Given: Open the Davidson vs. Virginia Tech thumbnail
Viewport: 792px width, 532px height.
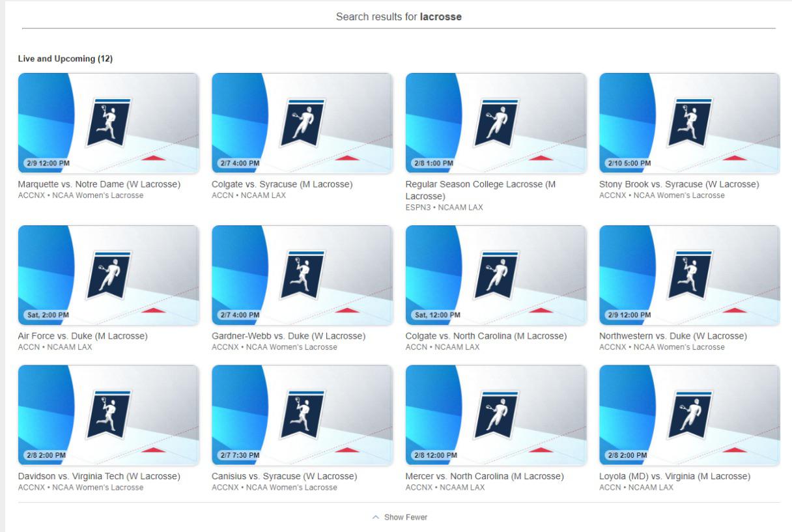Looking at the screenshot, I should [x=108, y=415].
